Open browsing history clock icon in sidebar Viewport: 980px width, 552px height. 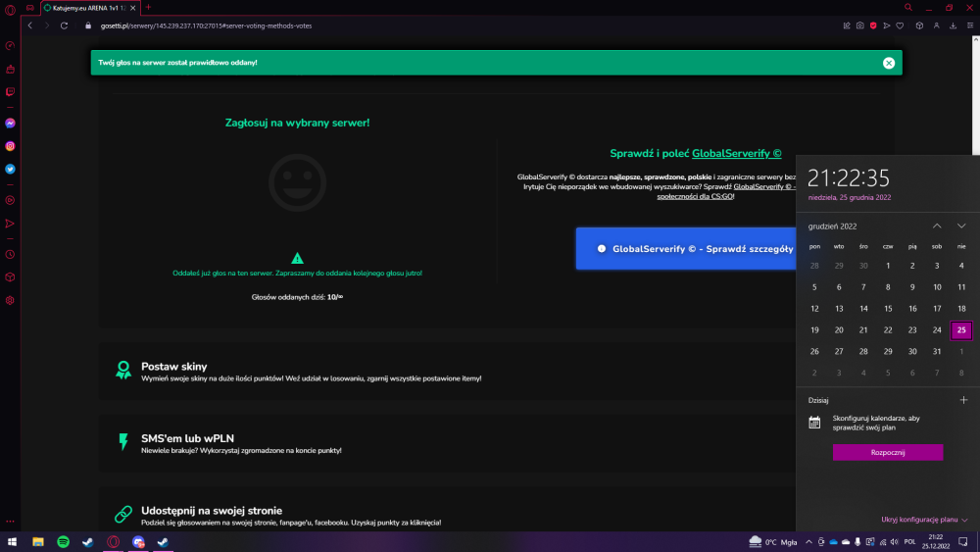pos(10,255)
